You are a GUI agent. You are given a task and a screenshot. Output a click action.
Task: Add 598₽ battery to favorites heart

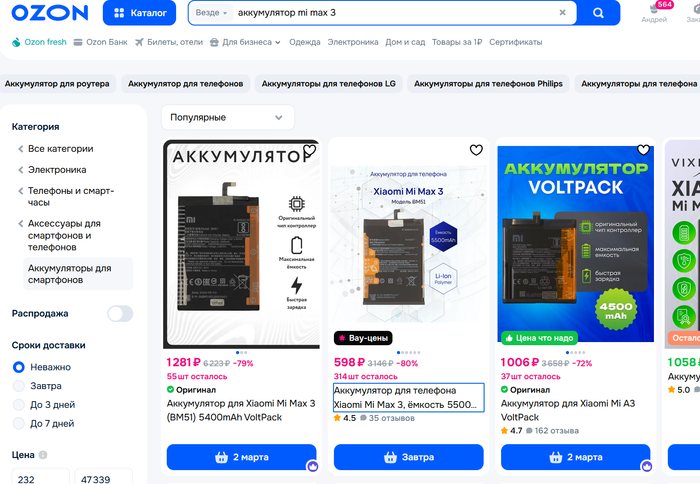[476, 150]
